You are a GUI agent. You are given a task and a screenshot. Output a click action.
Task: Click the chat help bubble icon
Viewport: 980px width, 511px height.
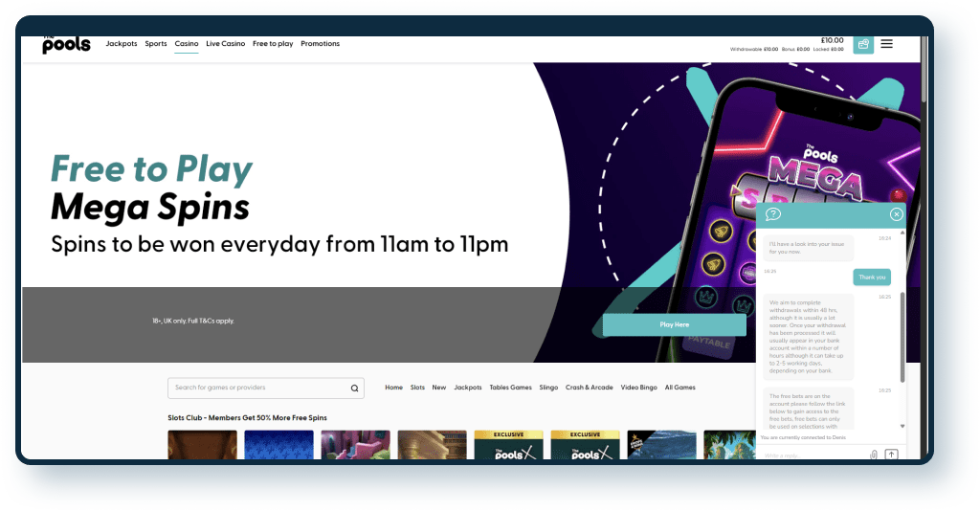click(773, 214)
